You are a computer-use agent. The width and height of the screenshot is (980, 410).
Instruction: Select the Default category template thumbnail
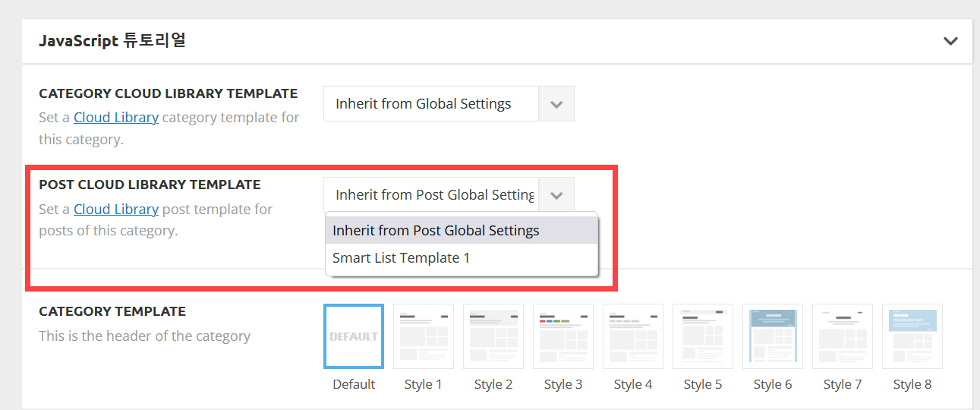coord(354,336)
